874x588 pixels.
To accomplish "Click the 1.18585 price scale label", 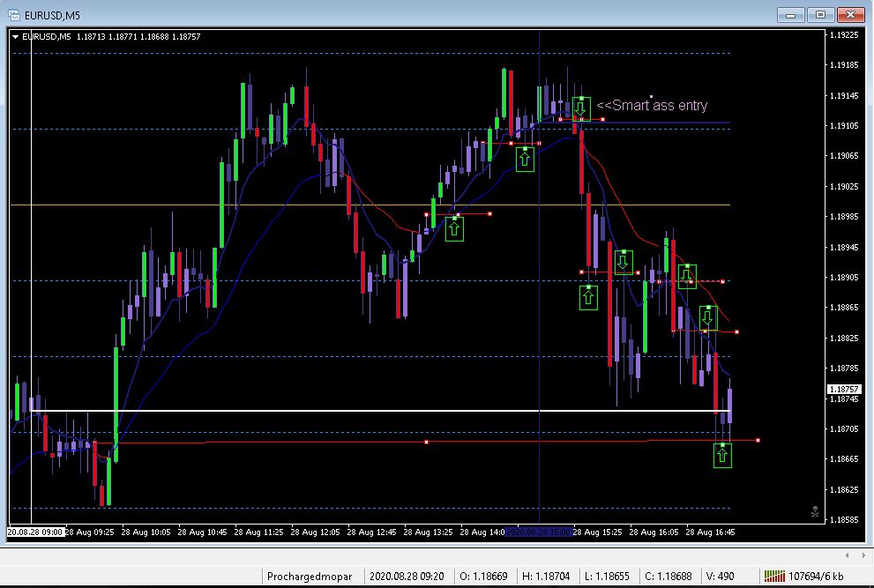I will click(x=843, y=519).
